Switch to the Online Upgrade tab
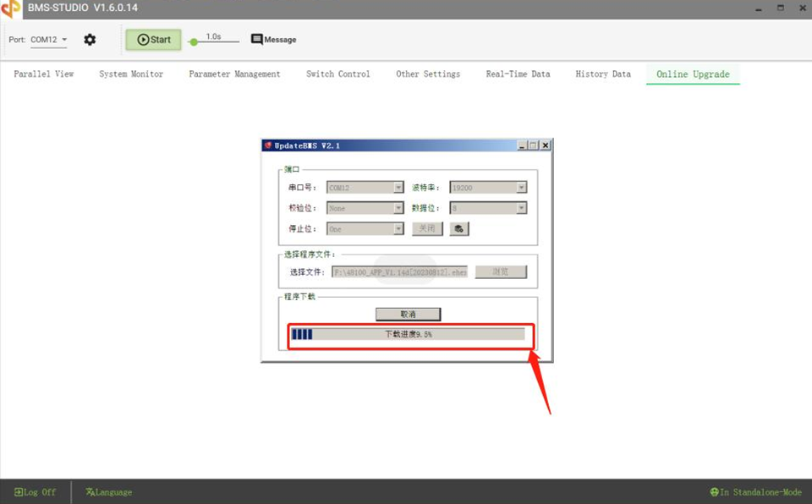Screen dimensions: 812x504 coord(692,74)
